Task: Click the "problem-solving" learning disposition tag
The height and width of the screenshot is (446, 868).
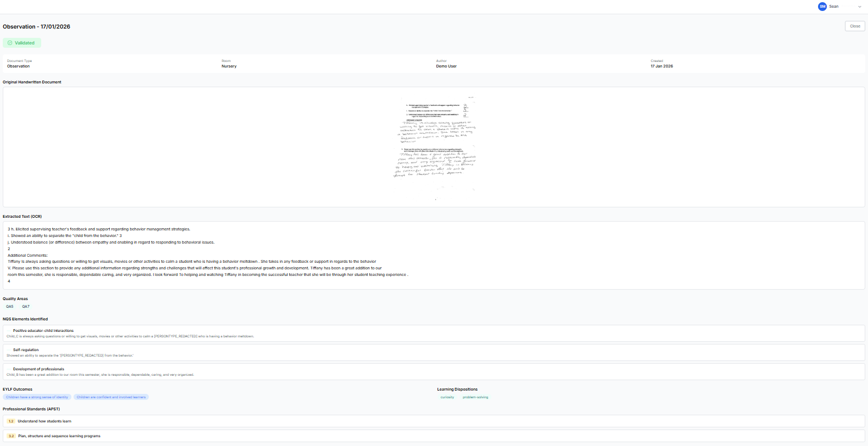Action: tap(475, 397)
